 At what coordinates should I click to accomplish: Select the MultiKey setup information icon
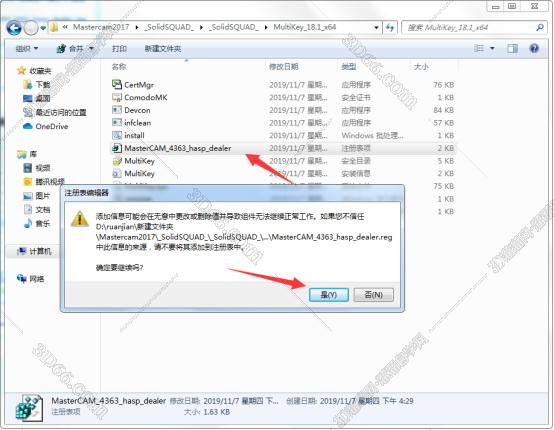[117, 173]
